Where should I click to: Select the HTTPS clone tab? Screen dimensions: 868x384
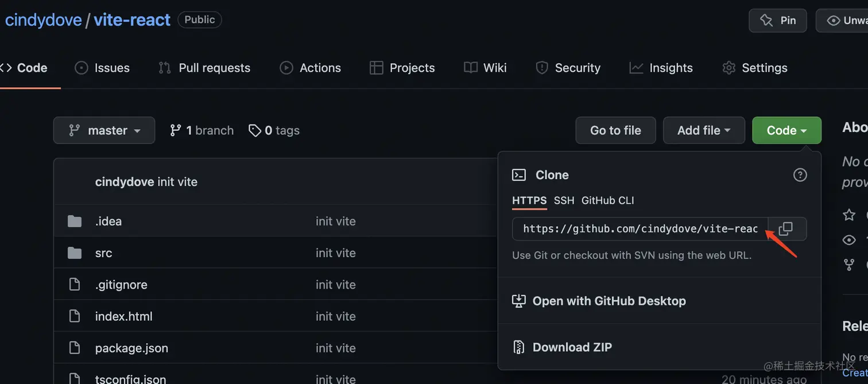529,200
